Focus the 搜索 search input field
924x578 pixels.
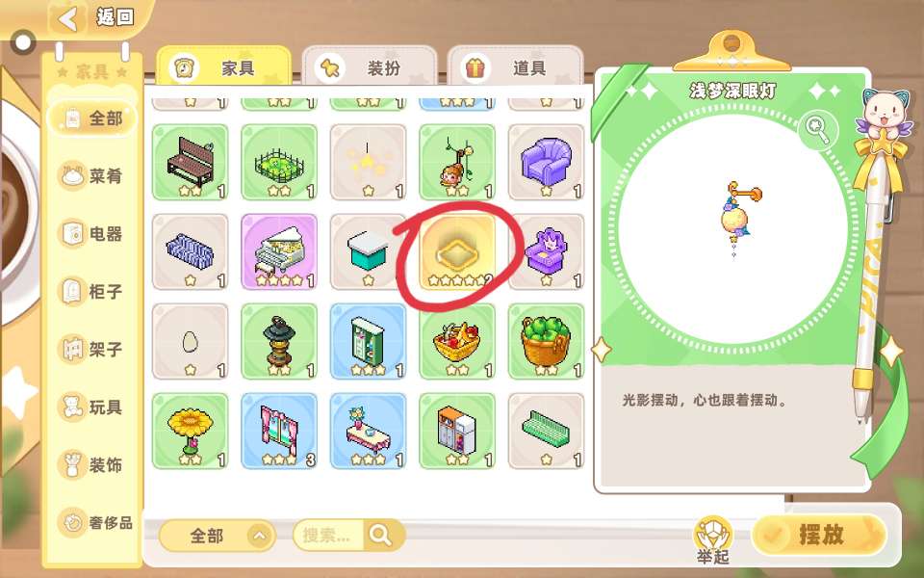pyautogui.click(x=328, y=536)
